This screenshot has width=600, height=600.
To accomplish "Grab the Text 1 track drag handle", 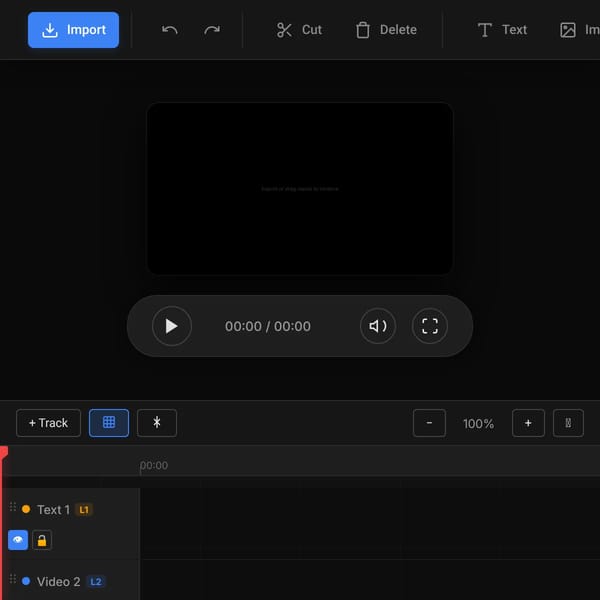I will point(13,507).
